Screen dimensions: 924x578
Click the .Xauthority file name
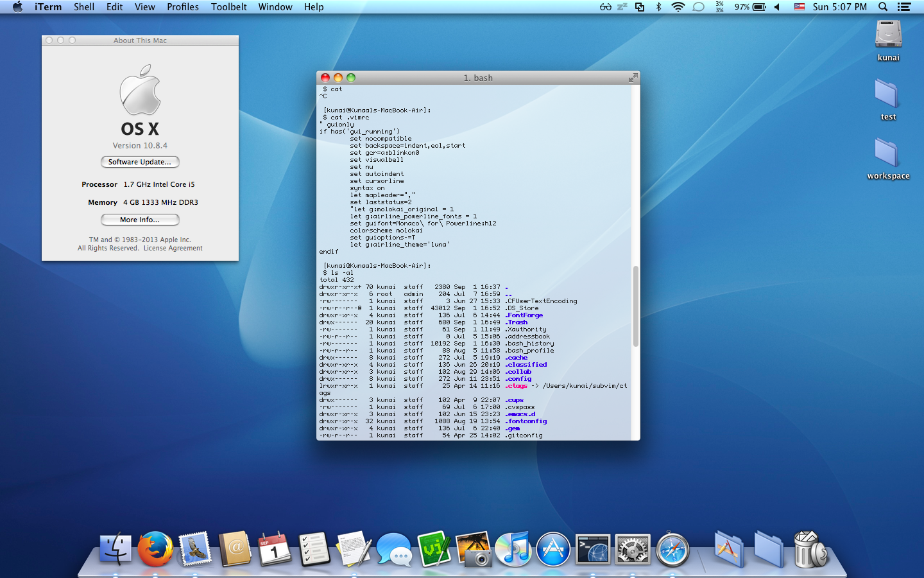[526, 329]
